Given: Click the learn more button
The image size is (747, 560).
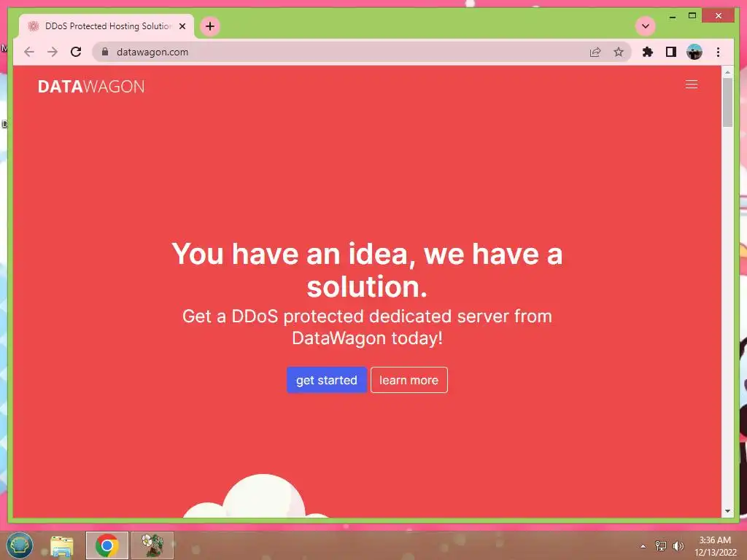Looking at the screenshot, I should tap(409, 380).
